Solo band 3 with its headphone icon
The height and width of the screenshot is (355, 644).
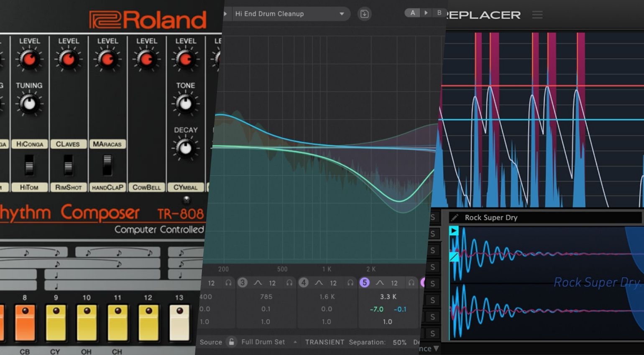pyautogui.click(x=289, y=283)
